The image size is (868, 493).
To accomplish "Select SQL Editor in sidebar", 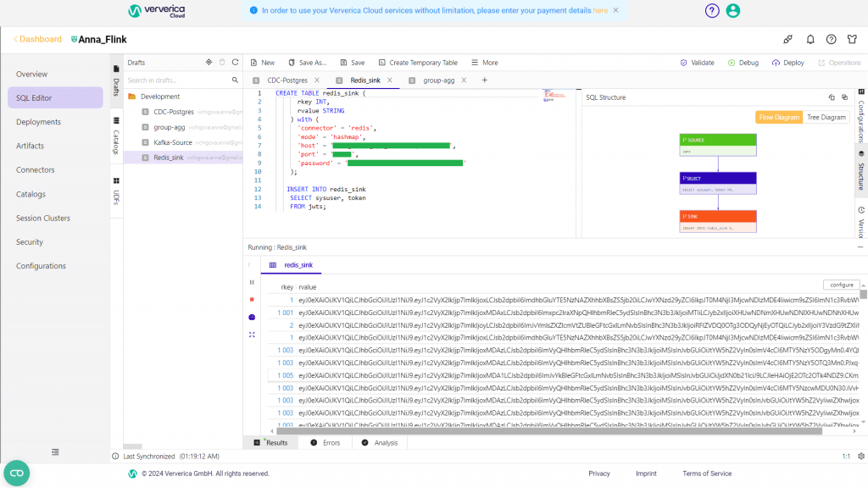I will 55,98.
